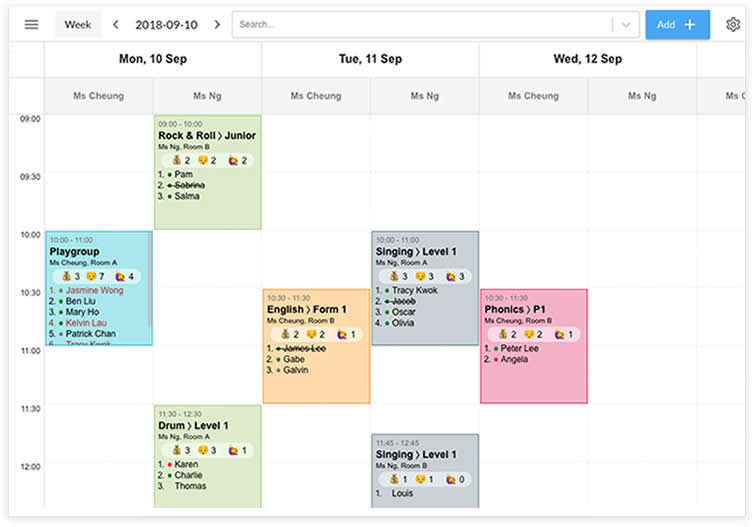The height and width of the screenshot is (527, 754).
Task: Open settings via gear icon
Action: tap(732, 25)
